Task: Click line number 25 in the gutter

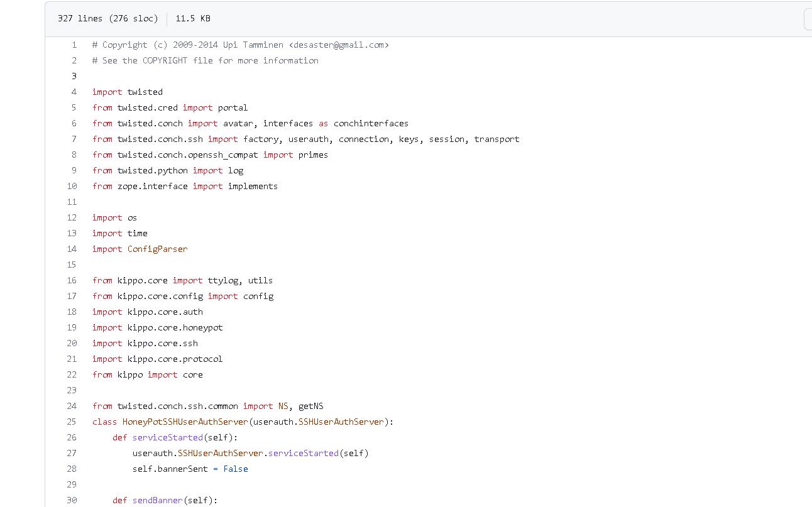Action: pos(72,422)
